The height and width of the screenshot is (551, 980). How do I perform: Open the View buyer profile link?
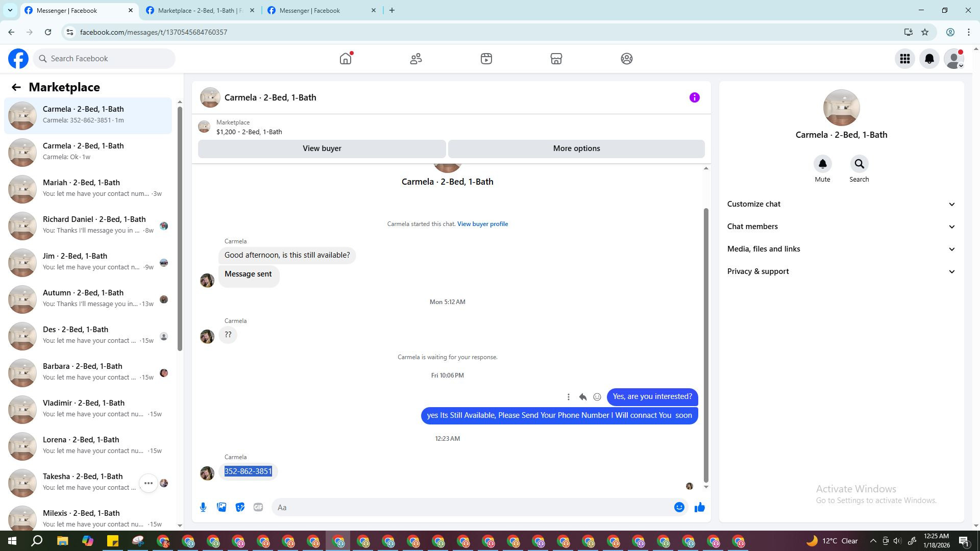(x=482, y=224)
